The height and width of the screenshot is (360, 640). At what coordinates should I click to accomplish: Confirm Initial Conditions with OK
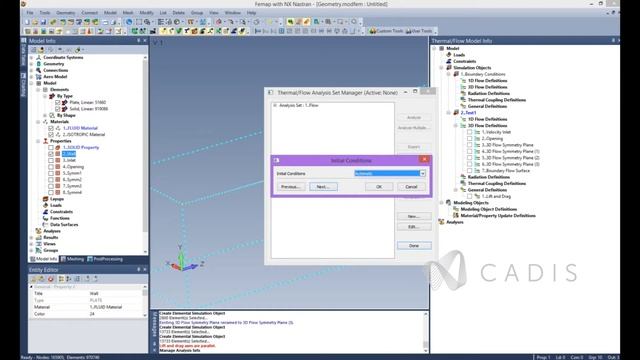379,187
